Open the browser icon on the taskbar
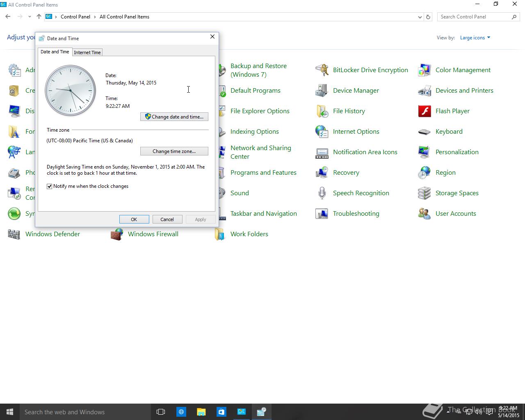The image size is (525, 420). point(181,412)
